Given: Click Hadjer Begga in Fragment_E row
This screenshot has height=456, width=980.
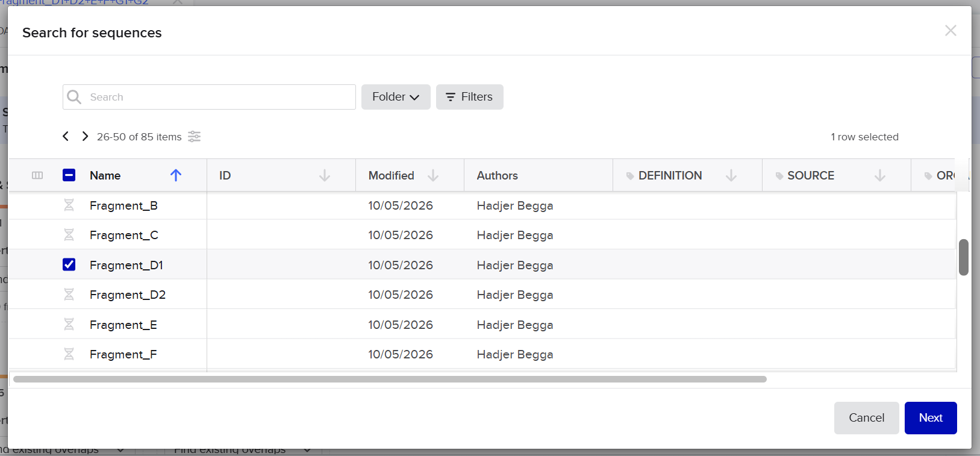Looking at the screenshot, I should coord(515,325).
